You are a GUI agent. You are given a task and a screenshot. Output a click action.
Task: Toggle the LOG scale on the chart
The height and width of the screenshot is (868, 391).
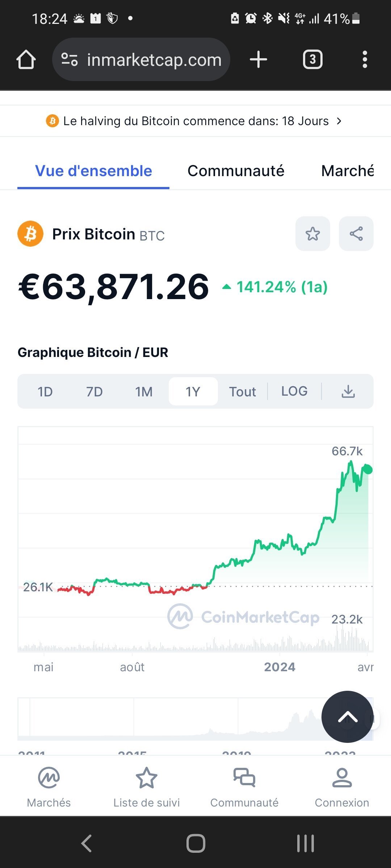(294, 391)
